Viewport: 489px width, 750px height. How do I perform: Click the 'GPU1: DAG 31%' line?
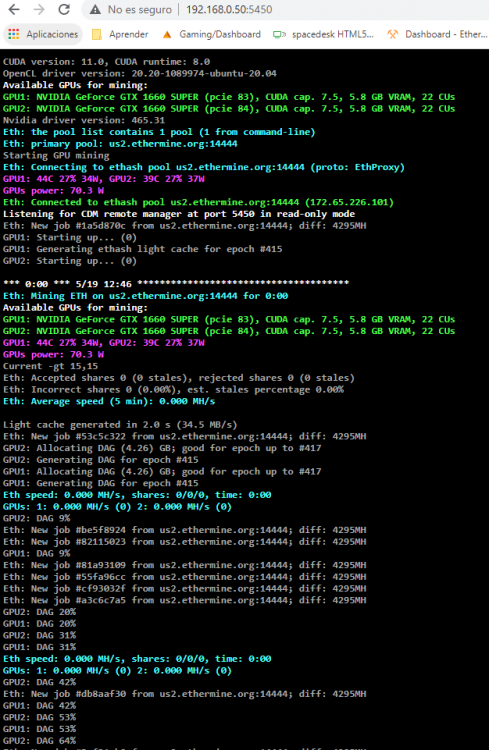pyautogui.click(x=39, y=648)
